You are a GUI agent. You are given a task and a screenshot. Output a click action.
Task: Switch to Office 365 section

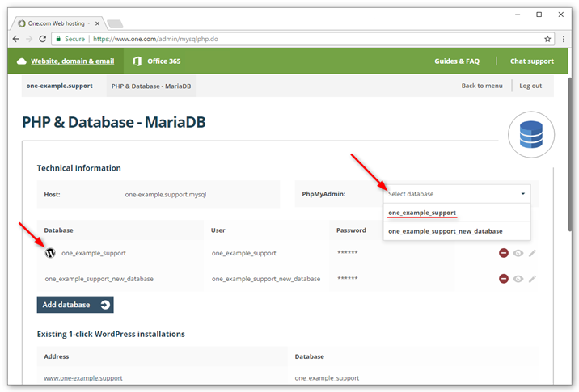[x=164, y=61]
